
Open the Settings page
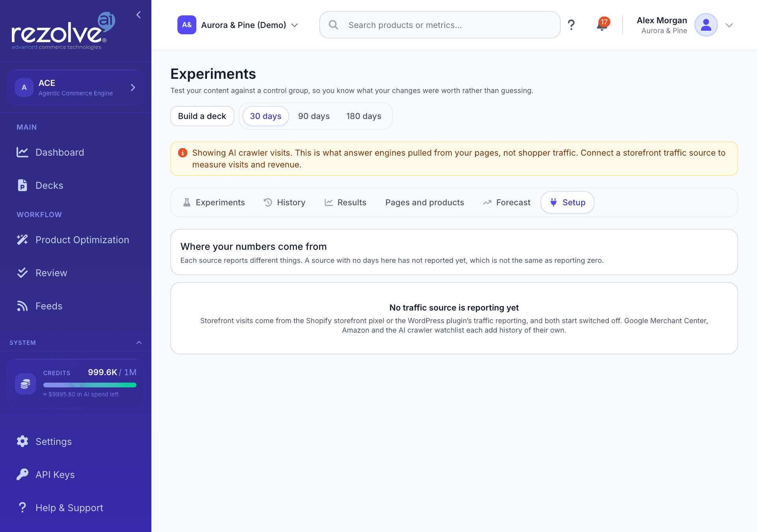[x=76, y=441]
